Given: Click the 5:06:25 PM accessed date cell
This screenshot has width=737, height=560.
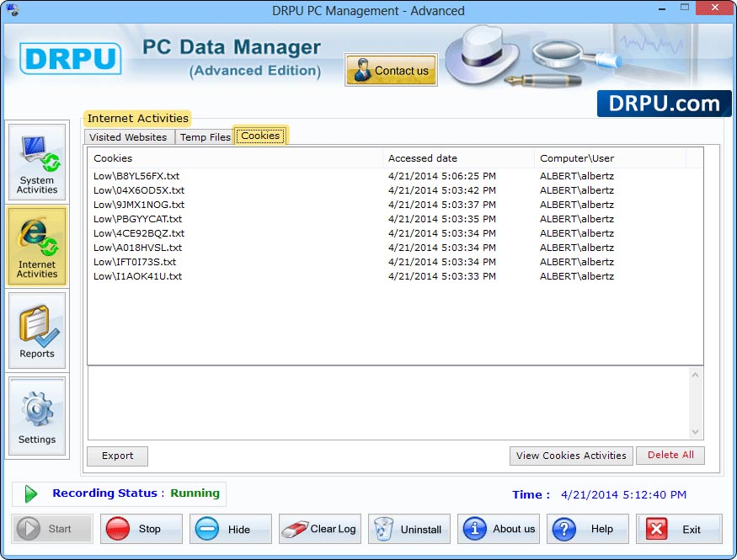Looking at the screenshot, I should [x=442, y=176].
